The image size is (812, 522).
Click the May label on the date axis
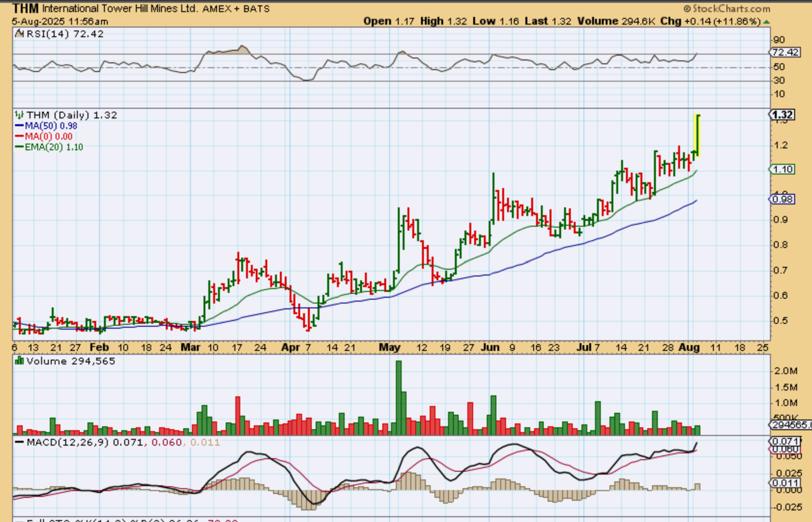(390, 347)
